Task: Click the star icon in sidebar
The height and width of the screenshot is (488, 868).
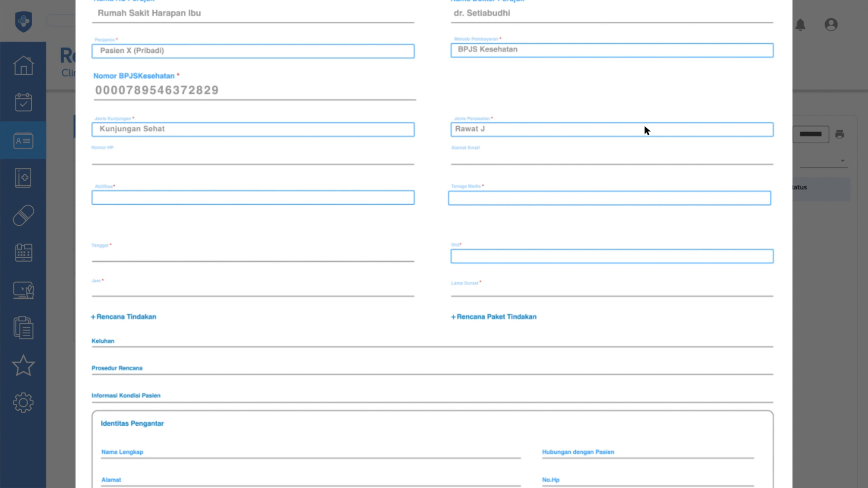Action: [23, 365]
